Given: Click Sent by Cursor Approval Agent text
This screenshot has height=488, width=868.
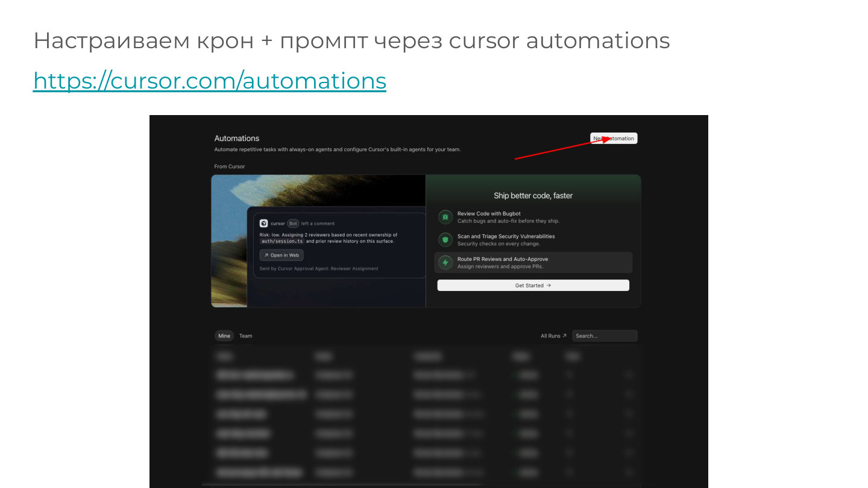Looking at the screenshot, I should point(319,269).
